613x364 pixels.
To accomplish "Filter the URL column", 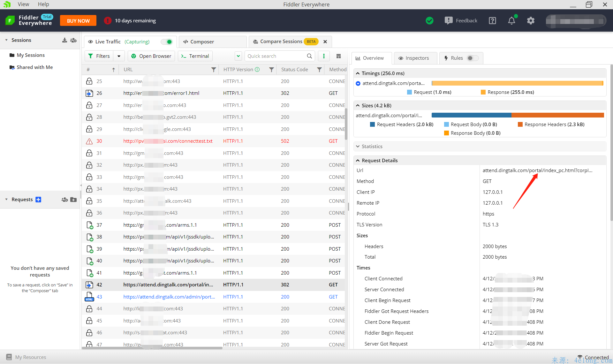I will coord(214,70).
